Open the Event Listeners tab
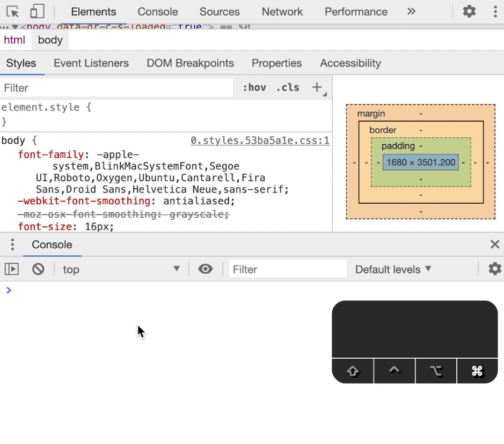This screenshot has width=504, height=444. pyautogui.click(x=91, y=63)
